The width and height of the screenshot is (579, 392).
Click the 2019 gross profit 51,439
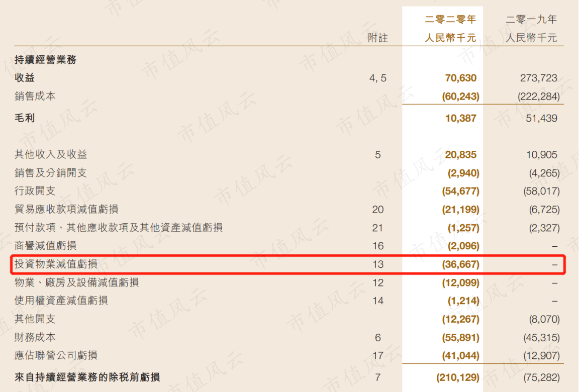coord(541,118)
